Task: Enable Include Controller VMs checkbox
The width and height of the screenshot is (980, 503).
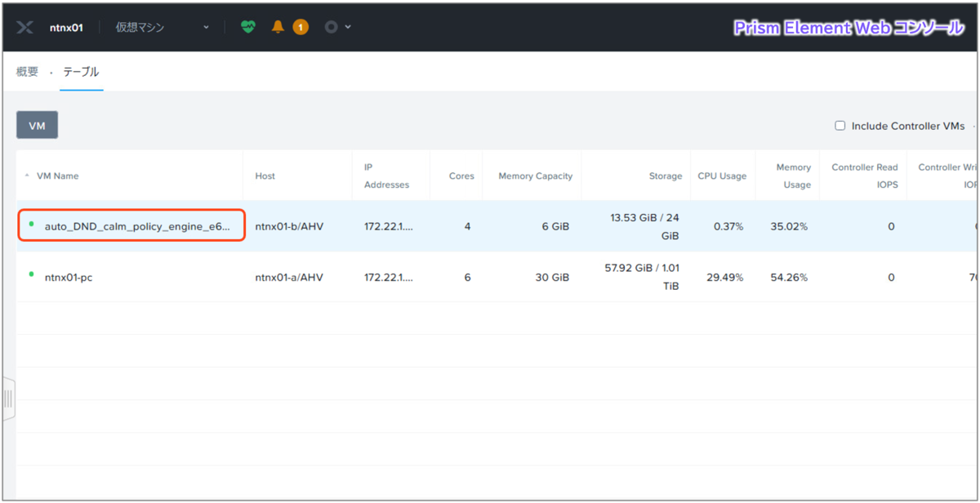Action: [x=840, y=126]
